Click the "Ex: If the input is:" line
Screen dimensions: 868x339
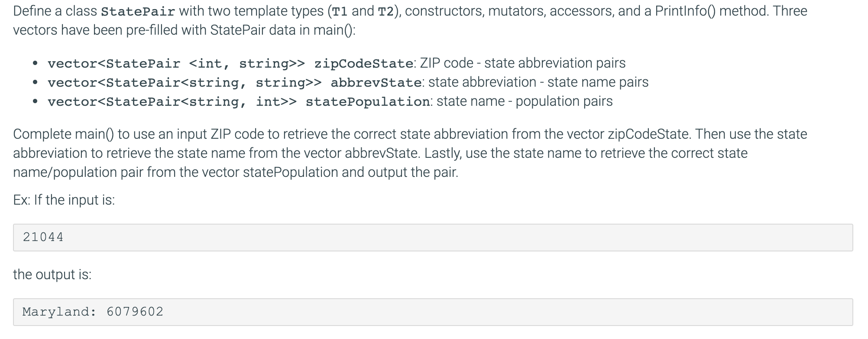click(64, 200)
